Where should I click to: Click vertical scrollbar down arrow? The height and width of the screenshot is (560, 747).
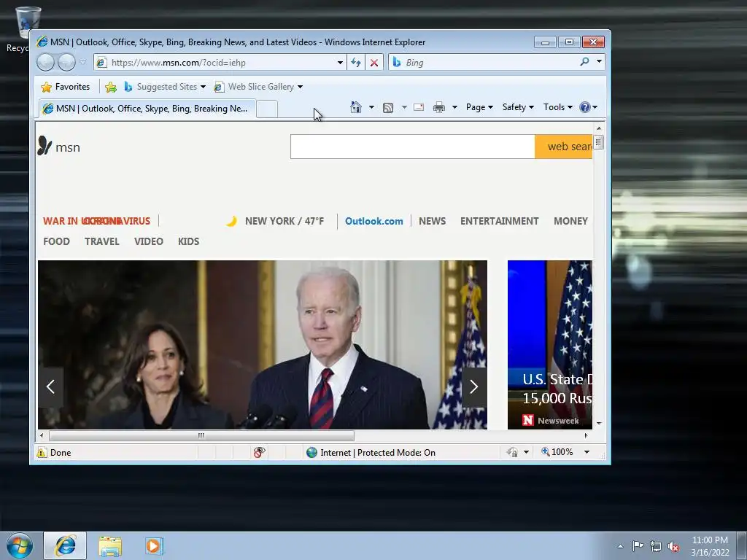pyautogui.click(x=599, y=423)
